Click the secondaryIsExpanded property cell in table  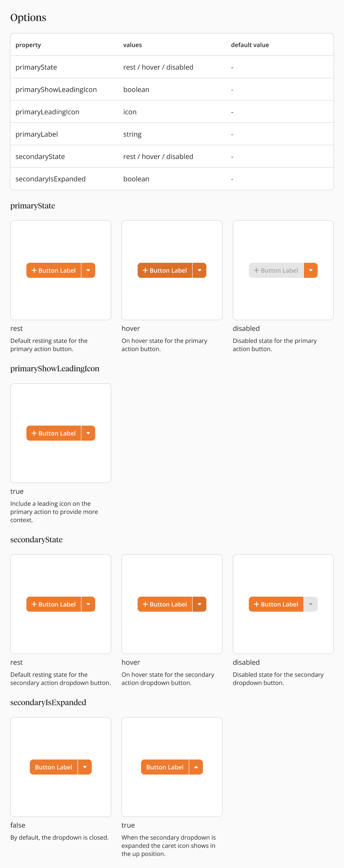point(51,179)
